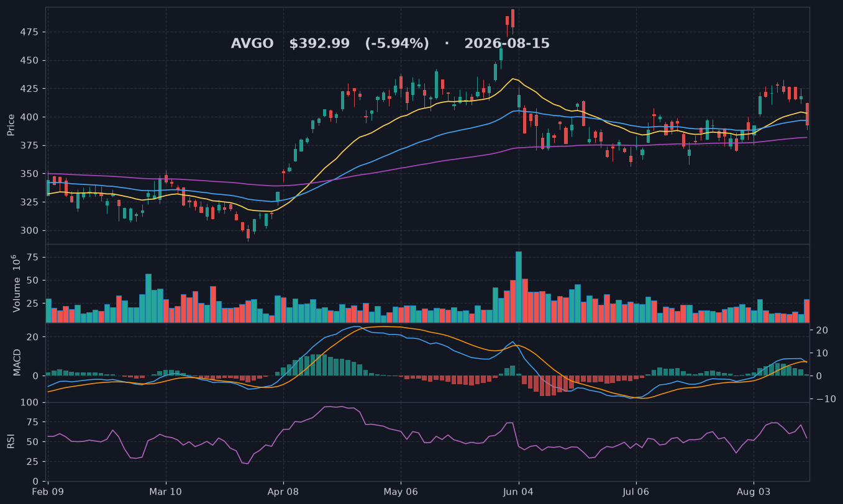The height and width of the screenshot is (504, 843).
Task: Click the $392.99 price in title
Action: tap(320, 44)
